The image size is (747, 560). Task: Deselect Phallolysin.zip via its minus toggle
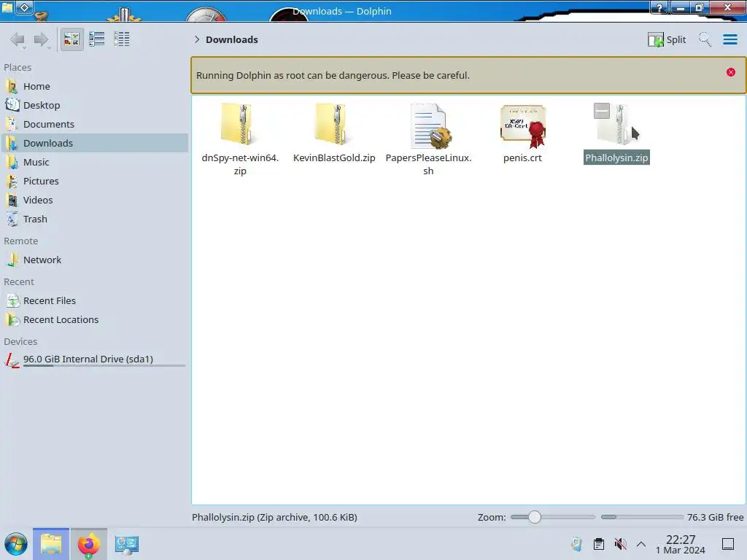pos(602,111)
